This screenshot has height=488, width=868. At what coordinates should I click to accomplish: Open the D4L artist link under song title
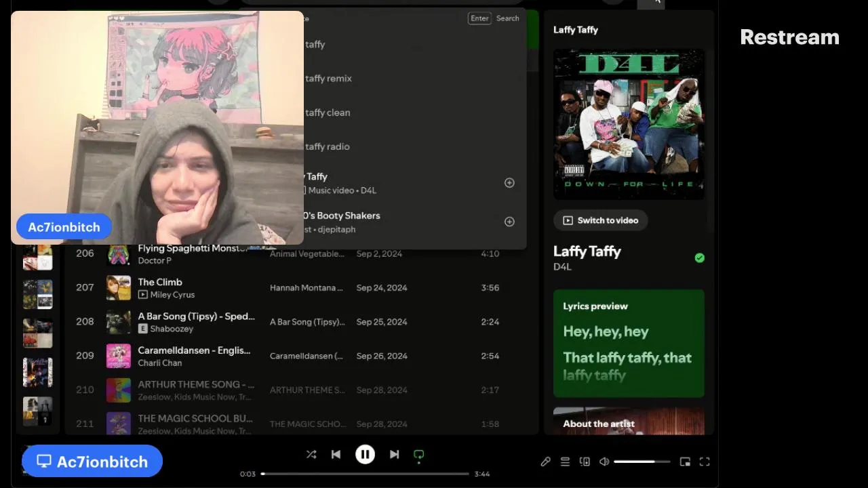point(562,267)
